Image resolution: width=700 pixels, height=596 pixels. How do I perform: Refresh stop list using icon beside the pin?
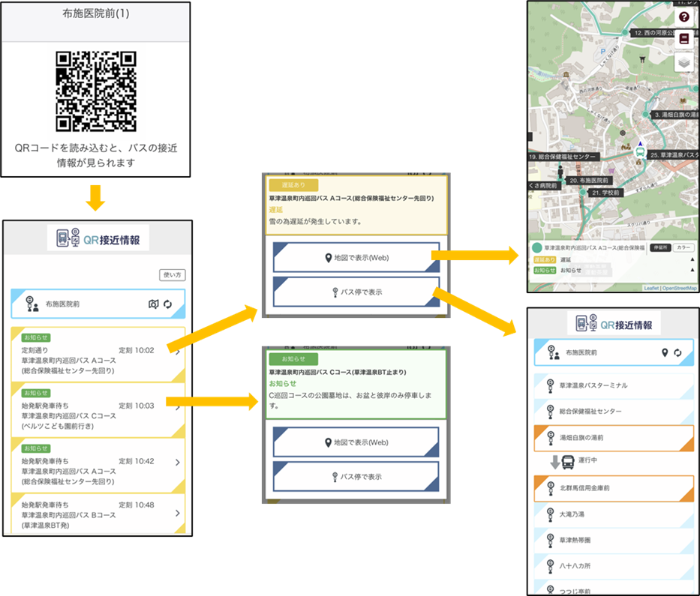[677, 352]
